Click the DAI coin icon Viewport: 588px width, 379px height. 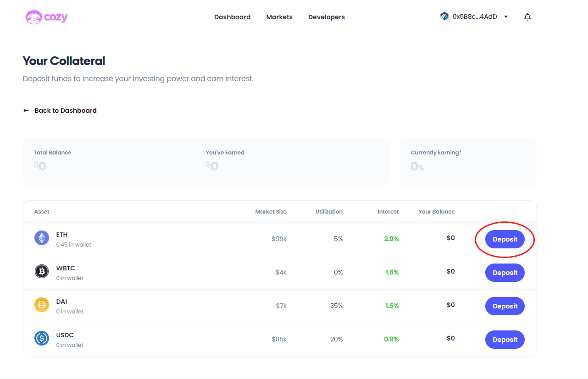point(42,305)
